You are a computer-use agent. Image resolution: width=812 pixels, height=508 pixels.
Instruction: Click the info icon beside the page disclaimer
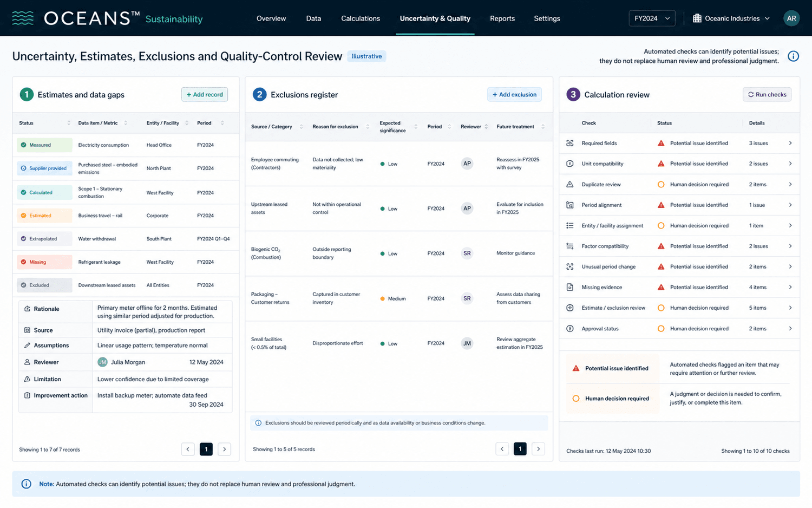tap(793, 56)
